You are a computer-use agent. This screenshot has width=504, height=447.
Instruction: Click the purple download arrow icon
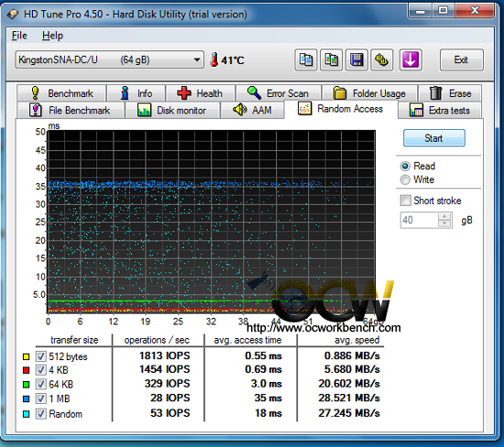pyautogui.click(x=411, y=60)
